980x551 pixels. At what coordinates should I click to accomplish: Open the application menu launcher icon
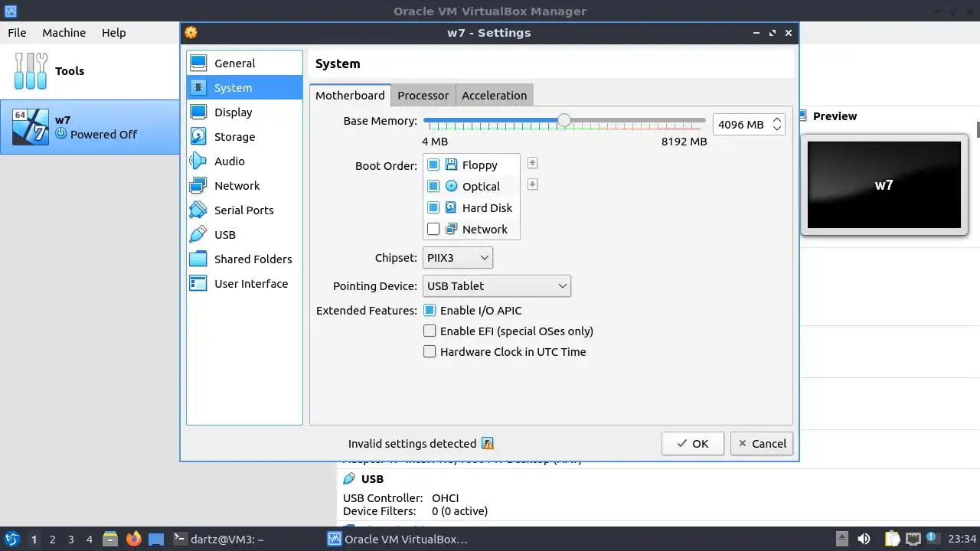coord(11,539)
